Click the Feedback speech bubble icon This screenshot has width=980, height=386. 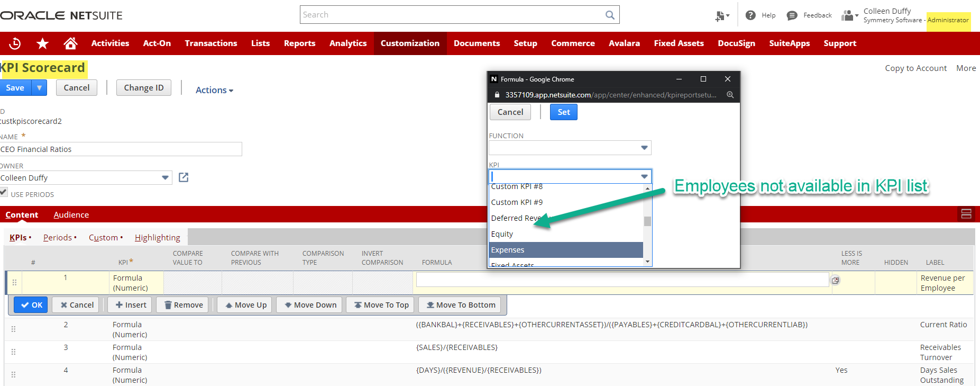click(792, 15)
